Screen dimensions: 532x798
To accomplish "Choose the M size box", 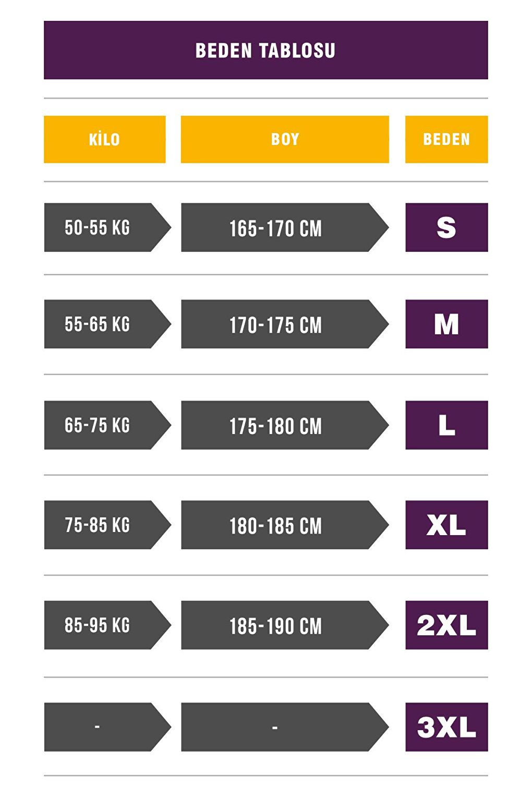I will pyautogui.click(x=446, y=324).
